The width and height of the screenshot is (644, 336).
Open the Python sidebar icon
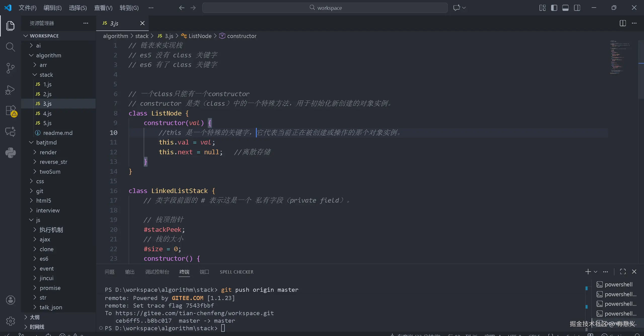[x=10, y=153]
